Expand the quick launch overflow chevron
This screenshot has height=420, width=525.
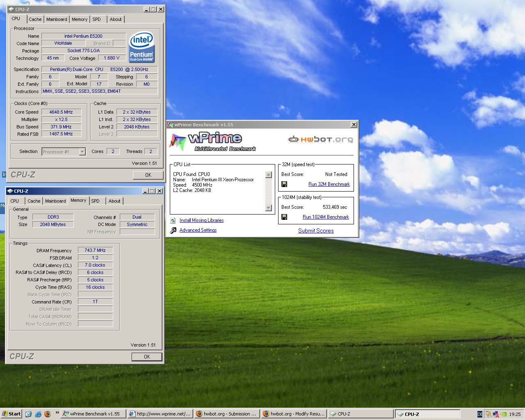(x=57, y=413)
